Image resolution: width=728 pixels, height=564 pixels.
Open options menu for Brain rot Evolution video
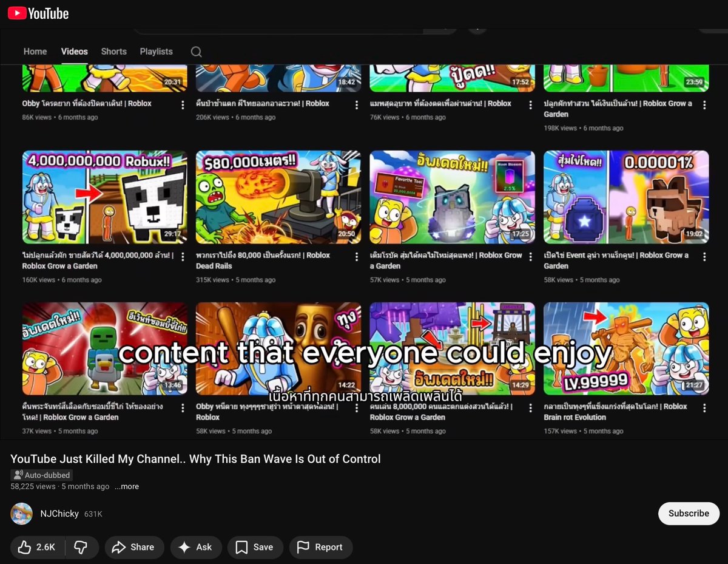pyautogui.click(x=704, y=408)
